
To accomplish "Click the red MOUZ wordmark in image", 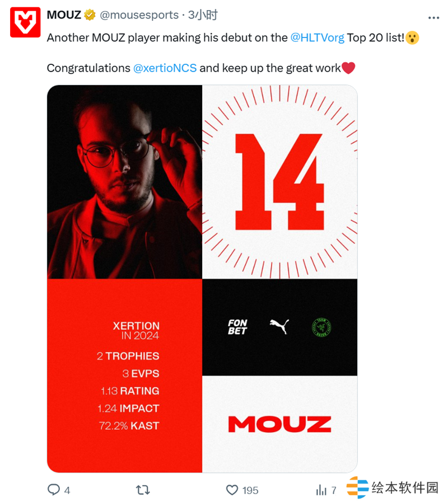I will point(280,424).
